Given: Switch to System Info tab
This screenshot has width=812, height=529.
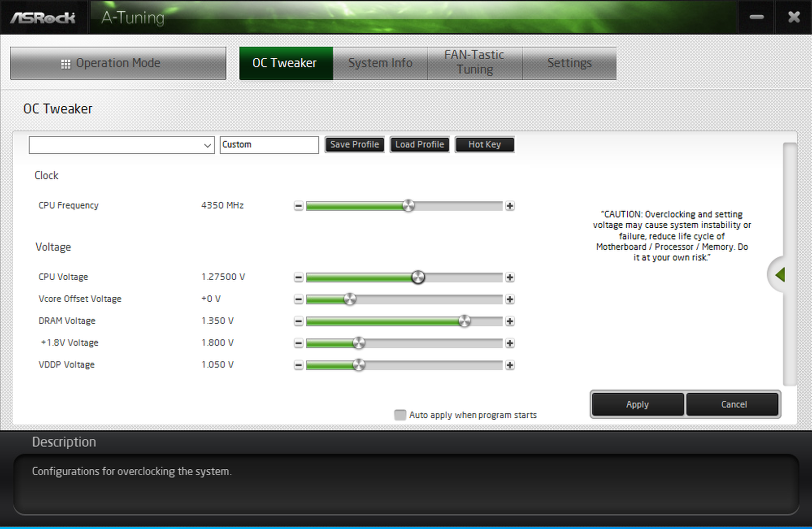Looking at the screenshot, I should (380, 63).
